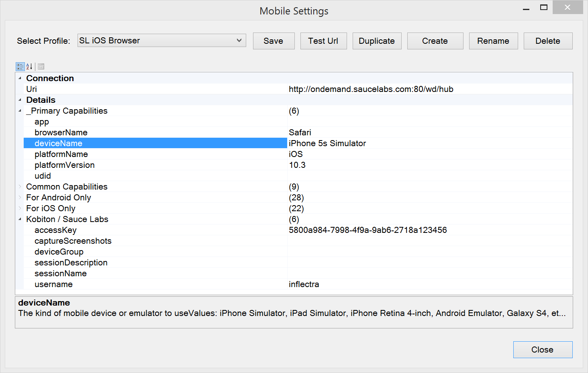Expand the For iOS Only group
Image resolution: width=588 pixels, height=373 pixels.
(20, 208)
